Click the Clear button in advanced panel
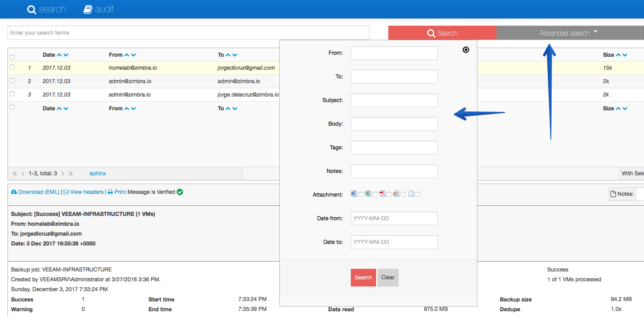This screenshot has height=316, width=644. (x=388, y=277)
